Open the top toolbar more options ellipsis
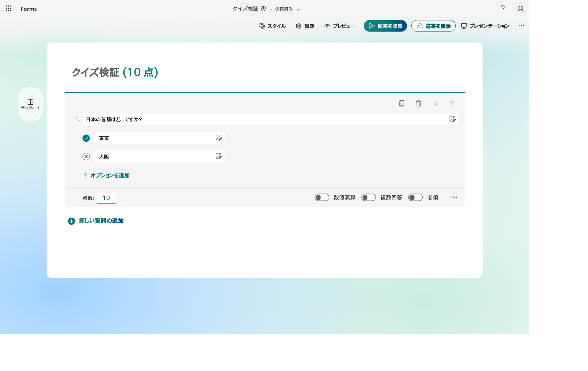Image resolution: width=588 pixels, height=371 pixels. tap(522, 25)
